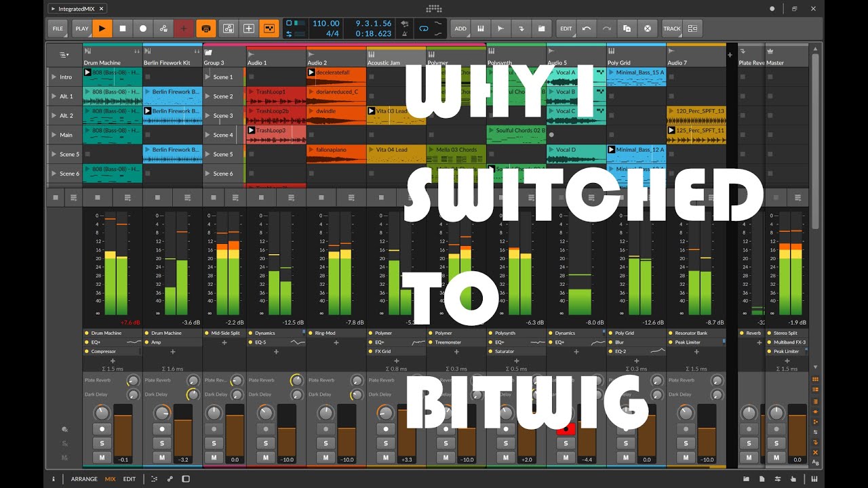
Task: Mute the Drum Machine track
Action: (102, 458)
